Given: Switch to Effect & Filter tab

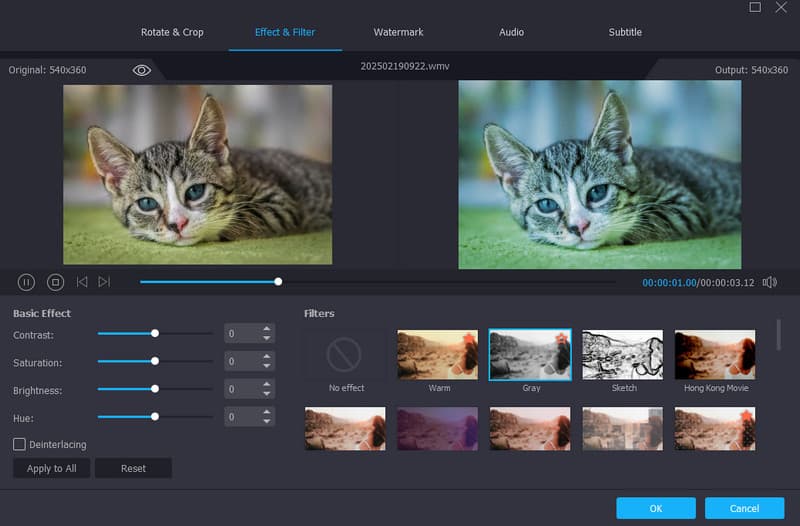Looking at the screenshot, I should pyautogui.click(x=285, y=32).
